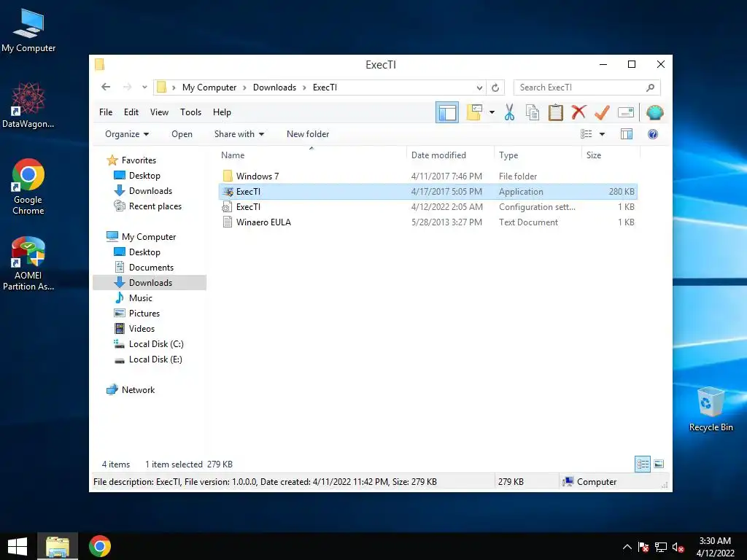Image resolution: width=747 pixels, height=560 pixels.
Task: Select Local Disk (E:) in sidebar
Action: (x=155, y=359)
